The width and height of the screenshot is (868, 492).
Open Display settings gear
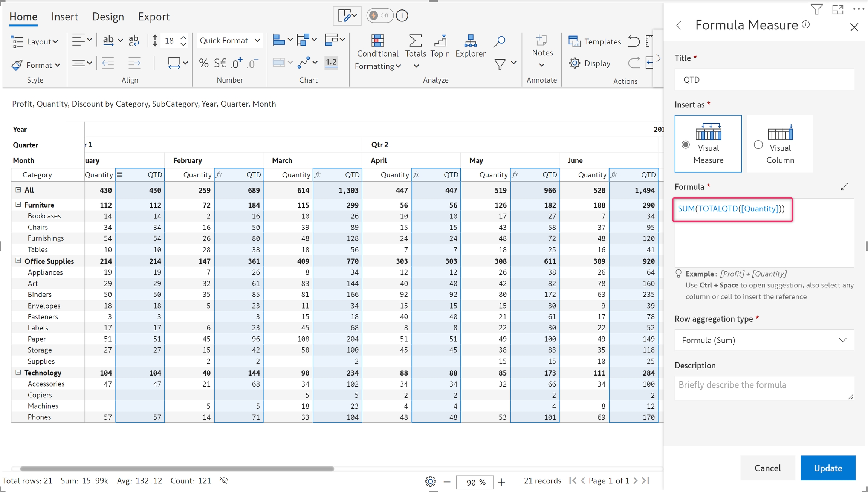click(x=590, y=63)
